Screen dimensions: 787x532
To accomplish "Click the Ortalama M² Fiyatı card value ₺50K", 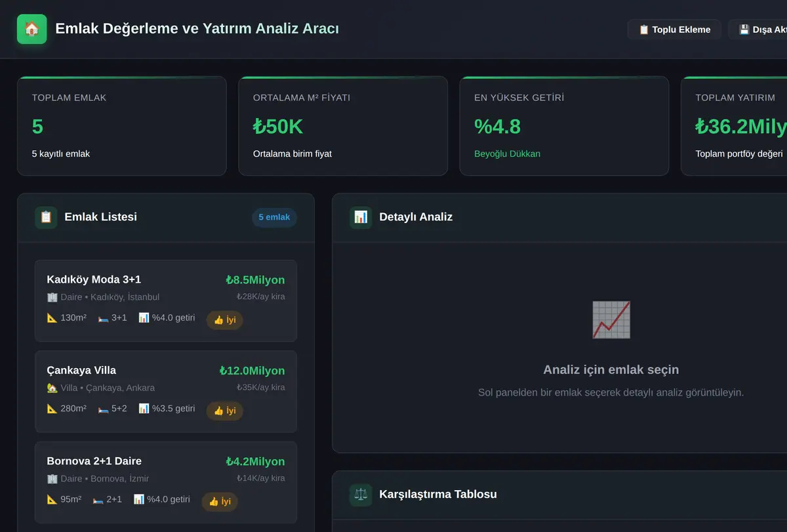I will click(278, 127).
